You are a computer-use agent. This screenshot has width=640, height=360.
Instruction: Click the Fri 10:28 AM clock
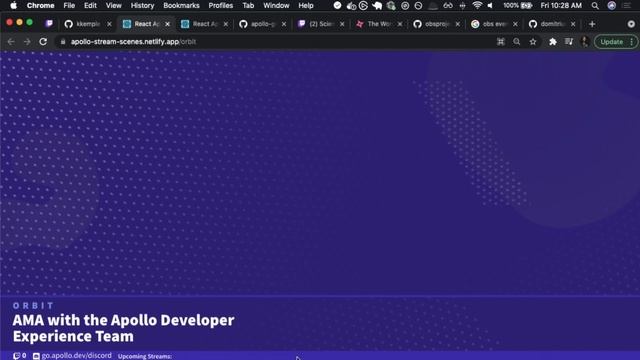click(x=561, y=5)
